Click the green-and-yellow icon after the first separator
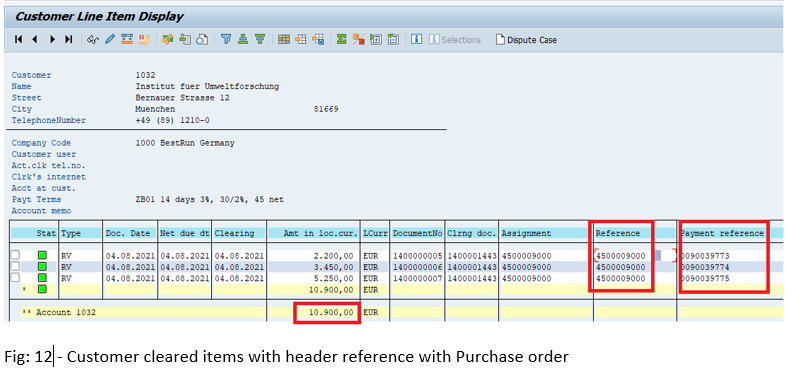The height and width of the screenshot is (377, 786). [167, 40]
